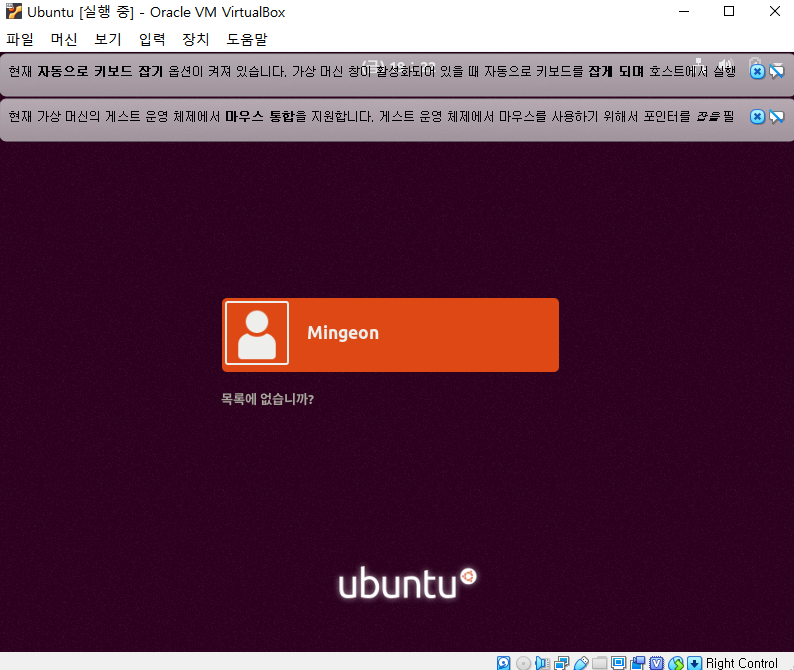This screenshot has height=670, width=794.
Task: Click the shared folders status icon
Action: pyautogui.click(x=600, y=662)
